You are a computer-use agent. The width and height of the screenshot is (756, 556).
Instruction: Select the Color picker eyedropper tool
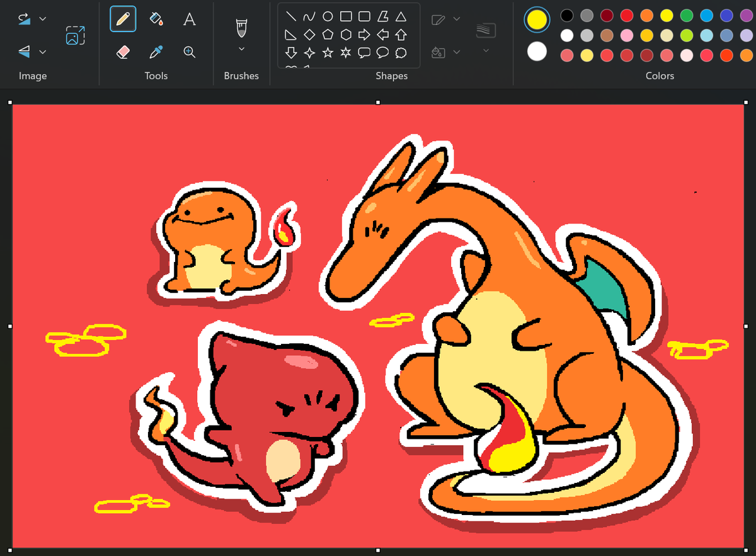[156, 52]
